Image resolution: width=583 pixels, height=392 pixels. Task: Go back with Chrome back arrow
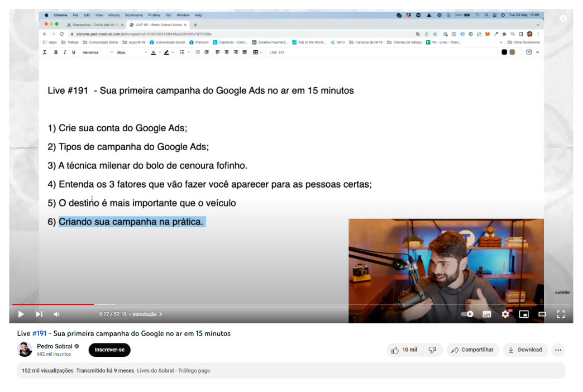pyautogui.click(x=45, y=34)
